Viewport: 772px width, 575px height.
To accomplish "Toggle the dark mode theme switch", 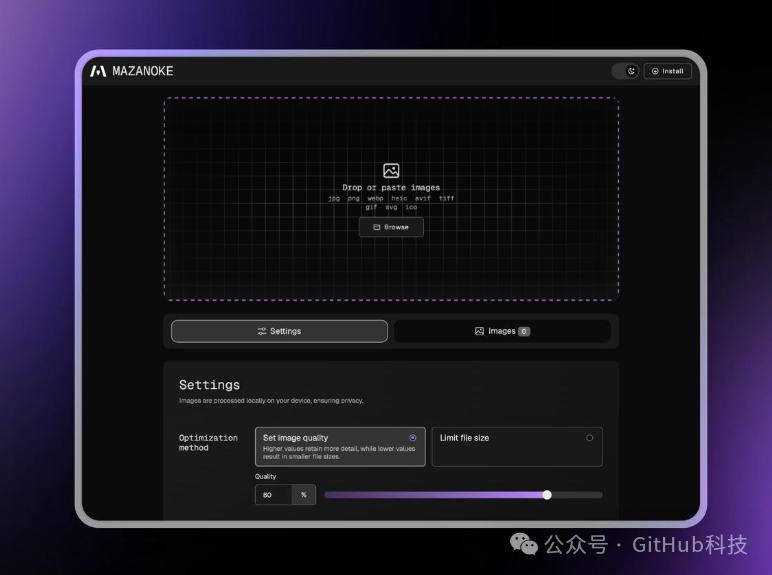I will point(625,71).
